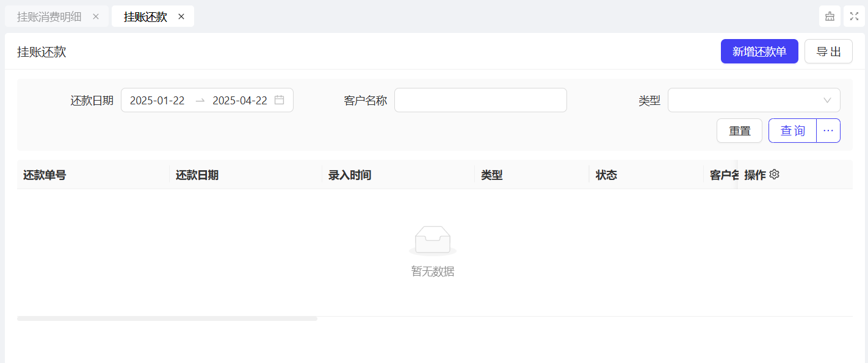Open column settings gear beside 操作

click(775, 174)
